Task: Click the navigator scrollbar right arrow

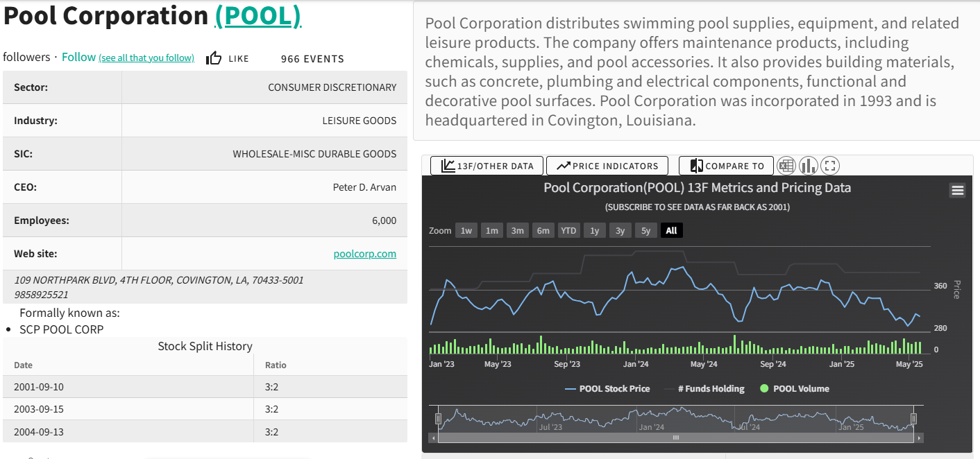Action: (x=920, y=438)
